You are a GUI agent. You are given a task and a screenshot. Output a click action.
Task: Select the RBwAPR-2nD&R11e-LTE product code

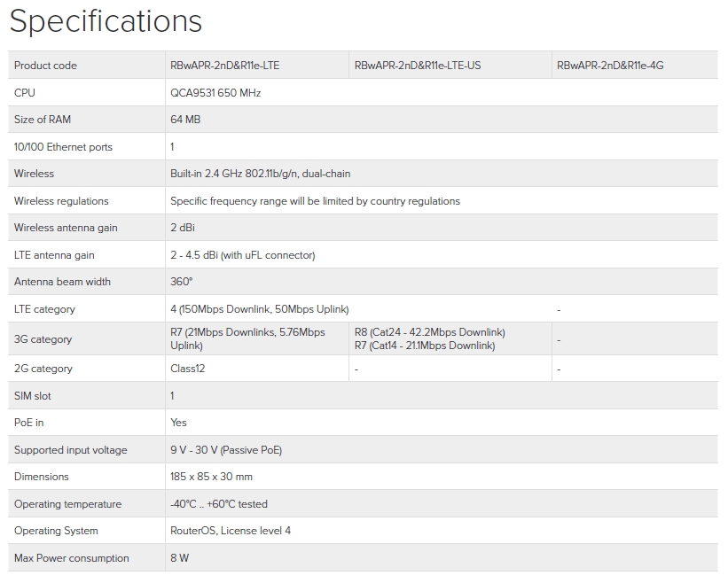tap(224, 66)
